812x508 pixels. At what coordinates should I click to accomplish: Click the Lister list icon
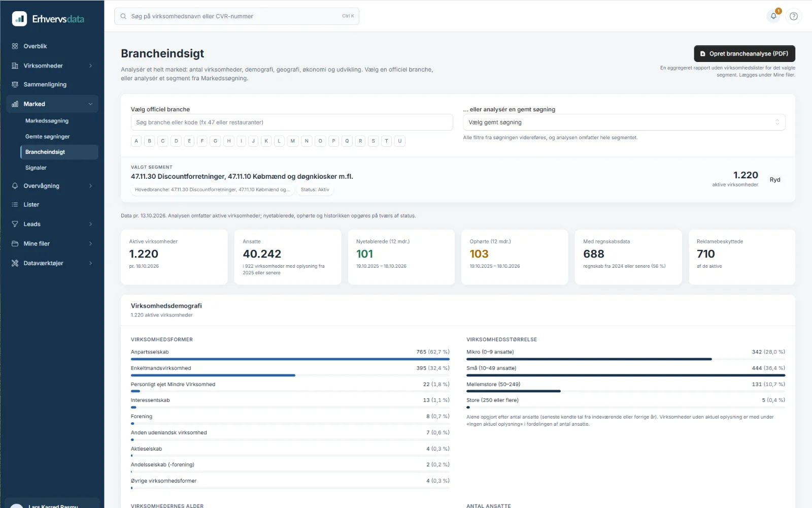pyautogui.click(x=15, y=205)
